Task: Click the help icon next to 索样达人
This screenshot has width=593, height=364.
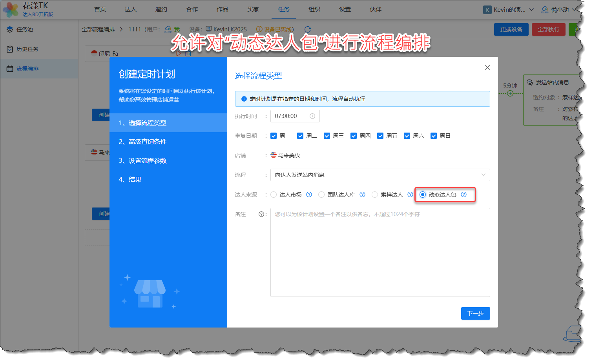Action: (410, 195)
